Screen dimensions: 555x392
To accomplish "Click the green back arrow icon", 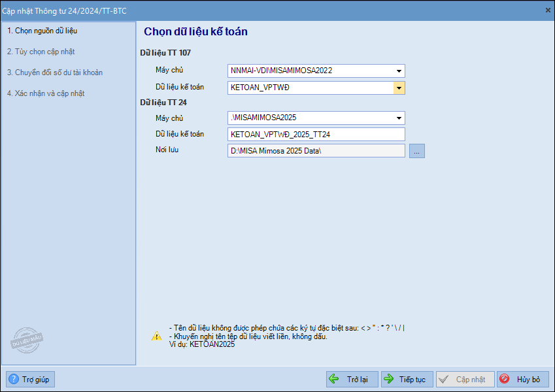I will (x=334, y=380).
